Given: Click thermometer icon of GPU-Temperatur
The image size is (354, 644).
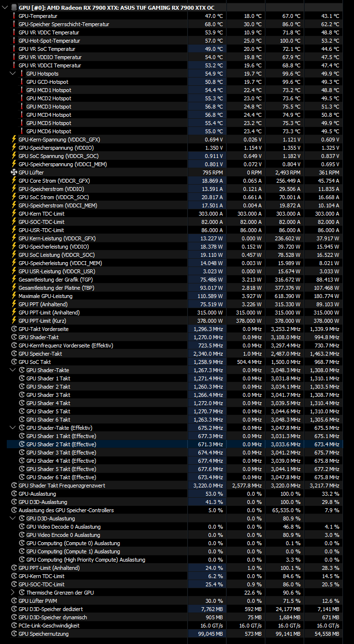Looking at the screenshot, I should tap(14, 16).
